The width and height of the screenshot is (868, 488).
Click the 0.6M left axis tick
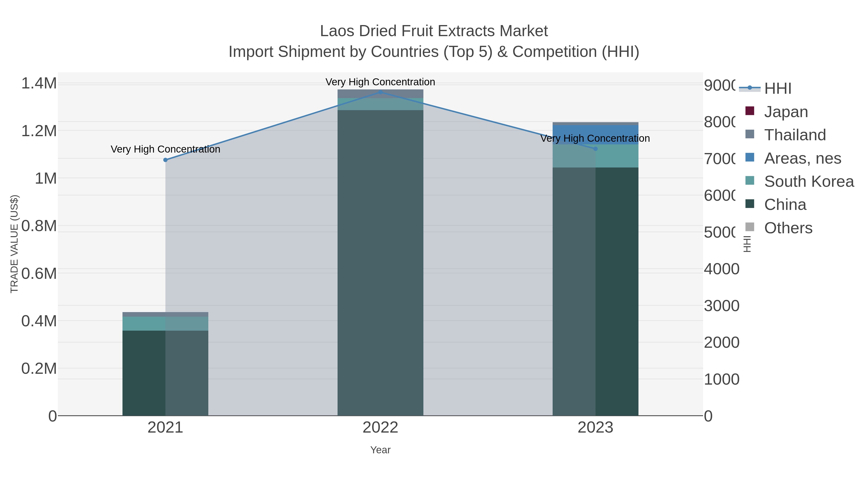tap(39, 273)
